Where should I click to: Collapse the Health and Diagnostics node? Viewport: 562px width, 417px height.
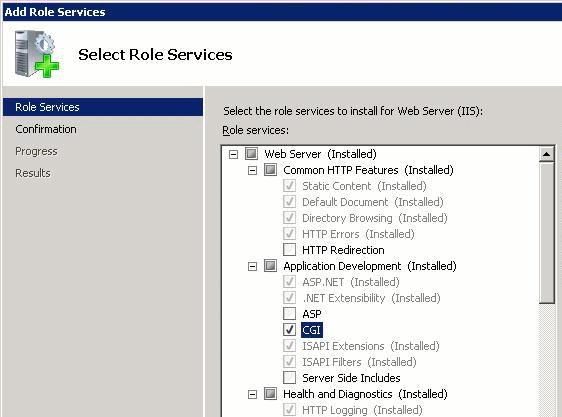point(252,394)
